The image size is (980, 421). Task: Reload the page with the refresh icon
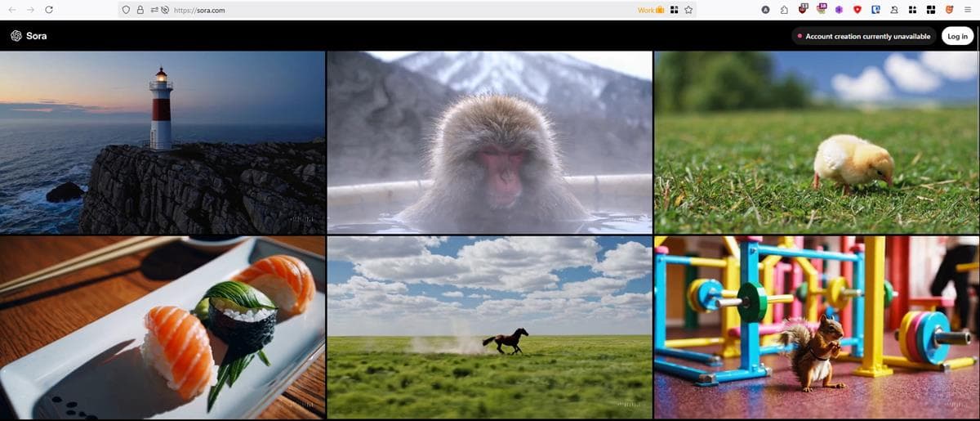coord(49,10)
